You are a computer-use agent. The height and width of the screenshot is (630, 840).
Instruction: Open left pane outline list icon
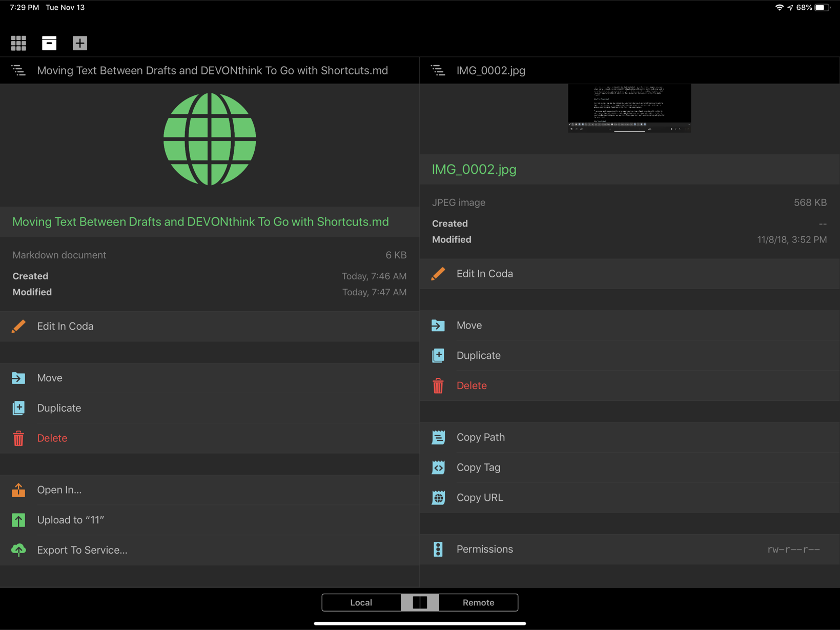point(18,70)
